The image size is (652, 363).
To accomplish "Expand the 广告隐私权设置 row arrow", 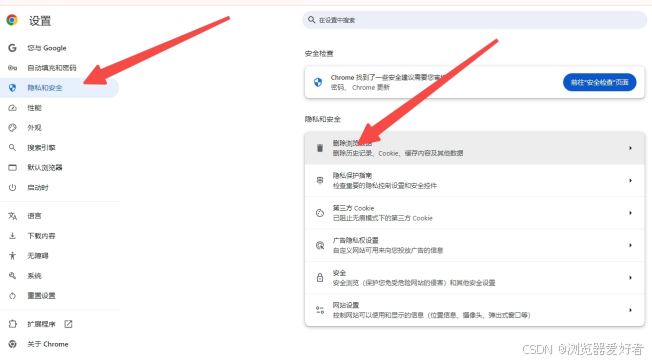I will 630,245.
